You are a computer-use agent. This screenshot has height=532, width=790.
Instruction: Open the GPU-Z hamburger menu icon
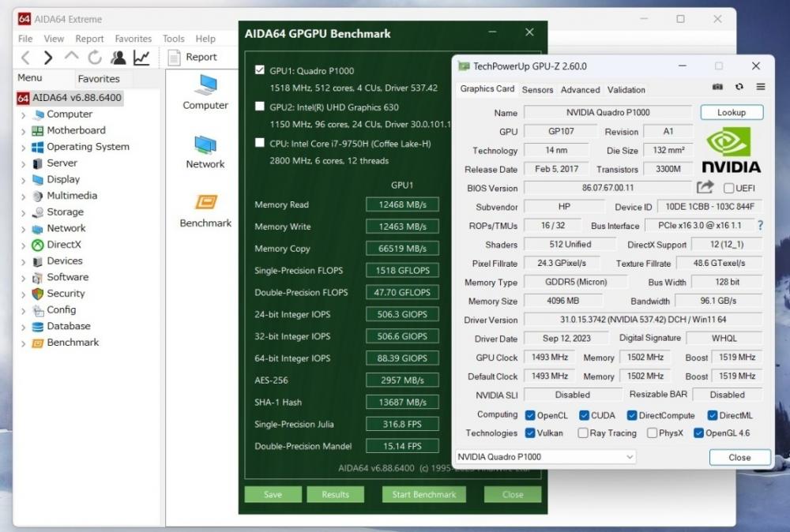click(x=761, y=87)
